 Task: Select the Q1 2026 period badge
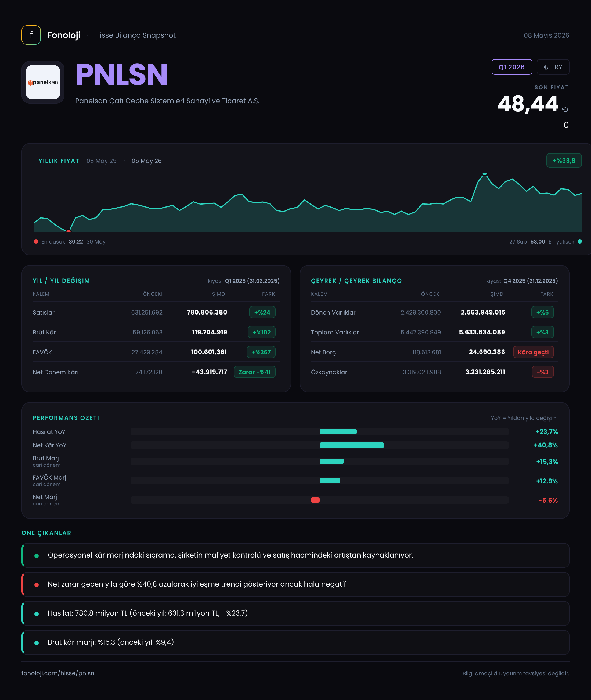coord(511,67)
